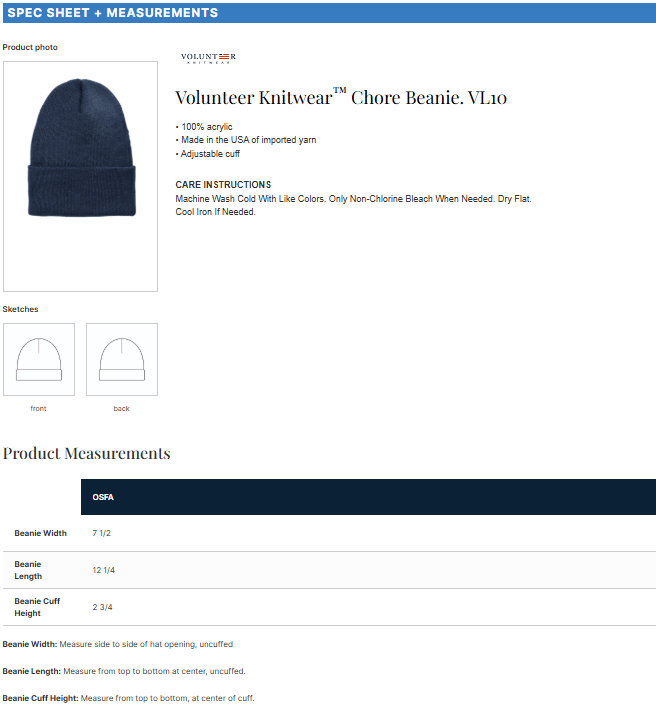Select the Beanie Length row label
Viewport: 656px width, 705px height.
pyautogui.click(x=28, y=570)
